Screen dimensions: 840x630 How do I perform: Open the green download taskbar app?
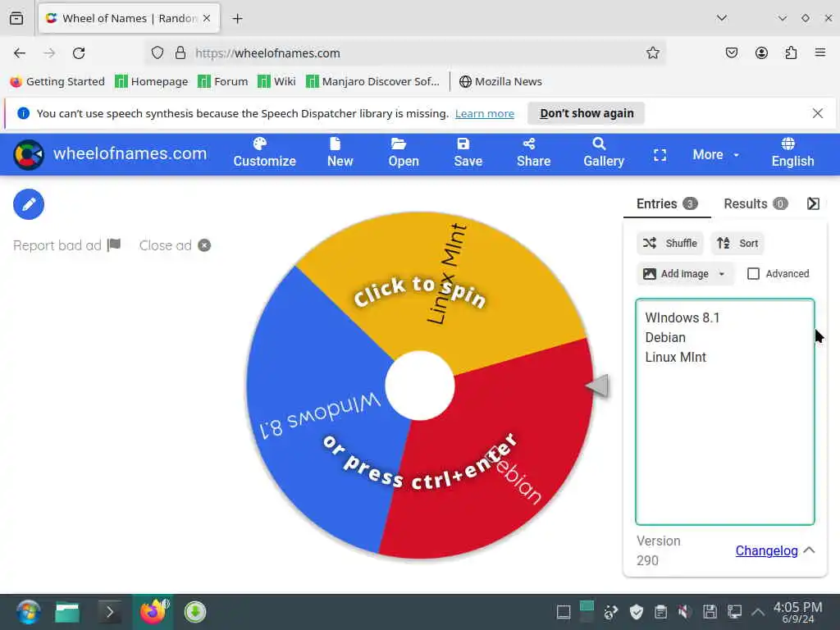tap(195, 612)
